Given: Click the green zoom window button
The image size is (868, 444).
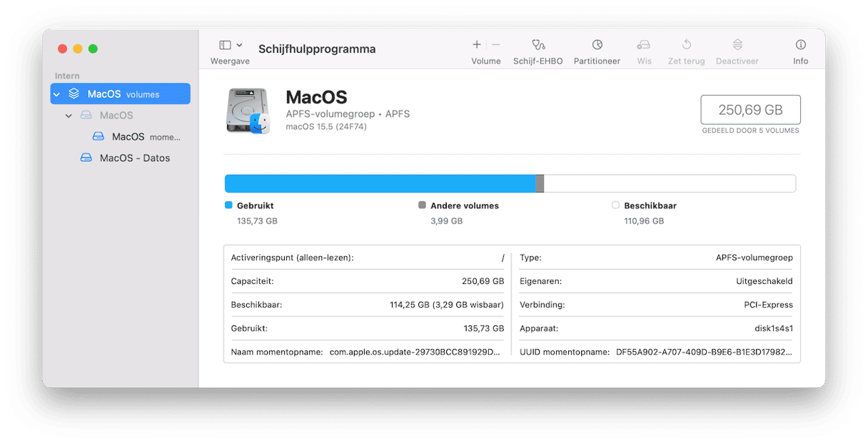Looking at the screenshot, I should 93,49.
